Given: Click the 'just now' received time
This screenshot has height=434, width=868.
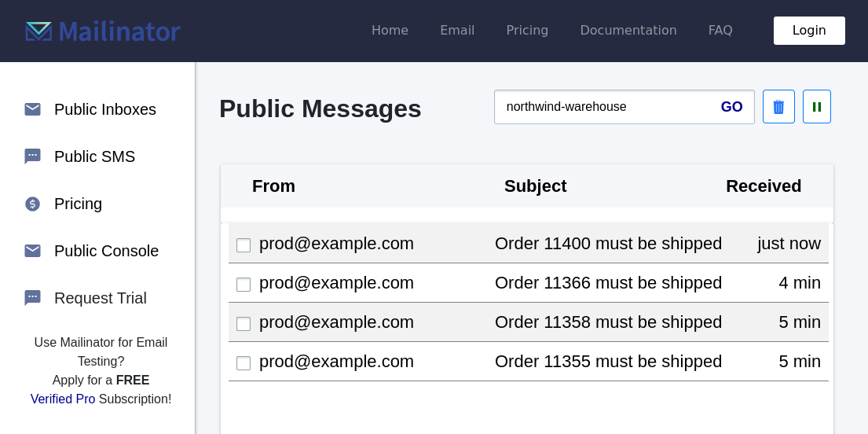Looking at the screenshot, I should click(x=789, y=243).
